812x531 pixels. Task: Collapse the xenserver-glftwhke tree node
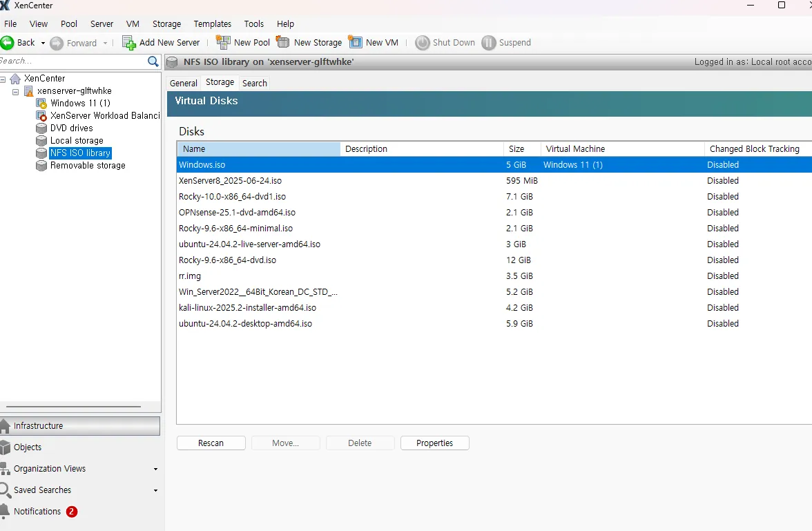tap(16, 91)
